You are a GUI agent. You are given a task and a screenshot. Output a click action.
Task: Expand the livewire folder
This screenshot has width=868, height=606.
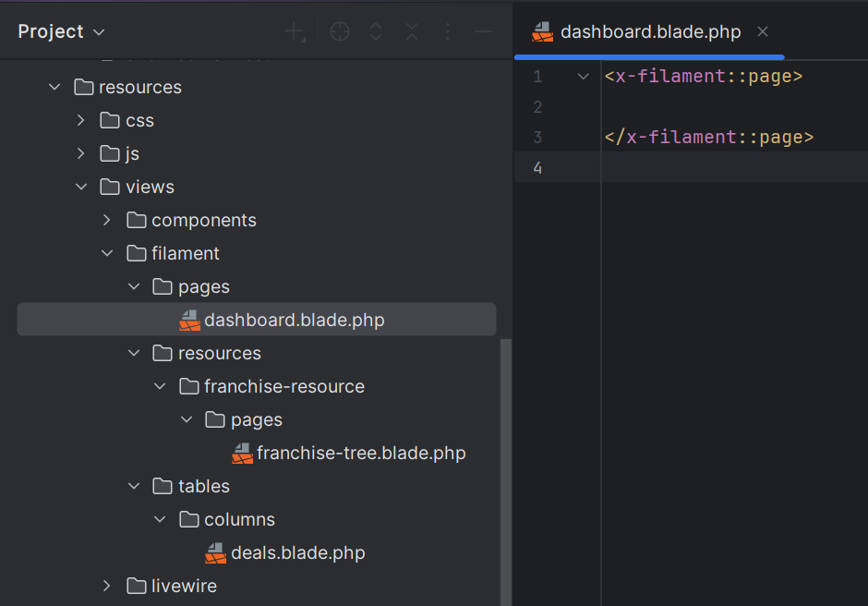click(107, 586)
